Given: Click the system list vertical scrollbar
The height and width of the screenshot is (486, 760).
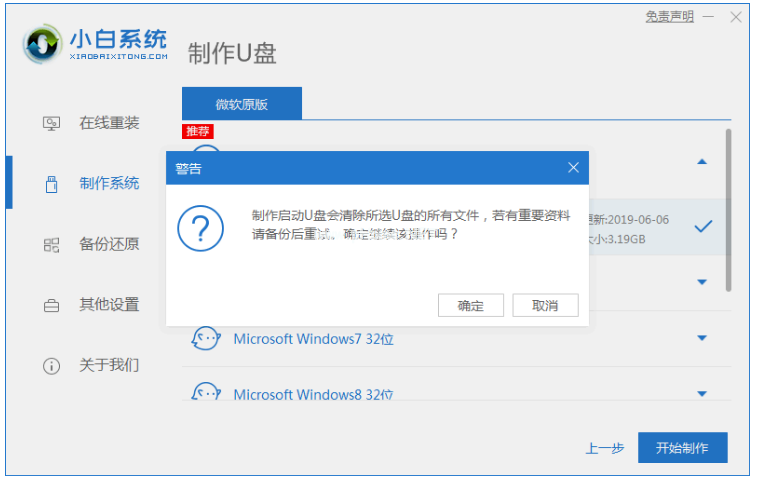Looking at the screenshot, I should [x=728, y=210].
